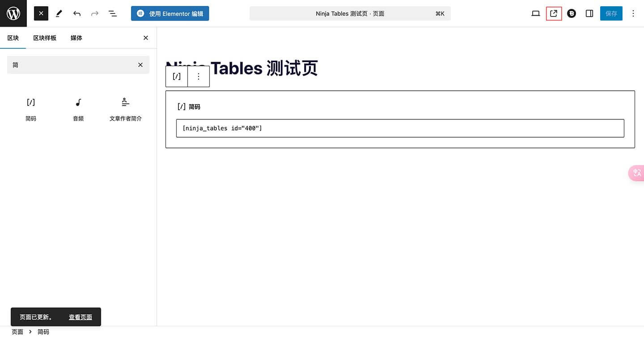Click the WordPress logo icon

coord(13,13)
